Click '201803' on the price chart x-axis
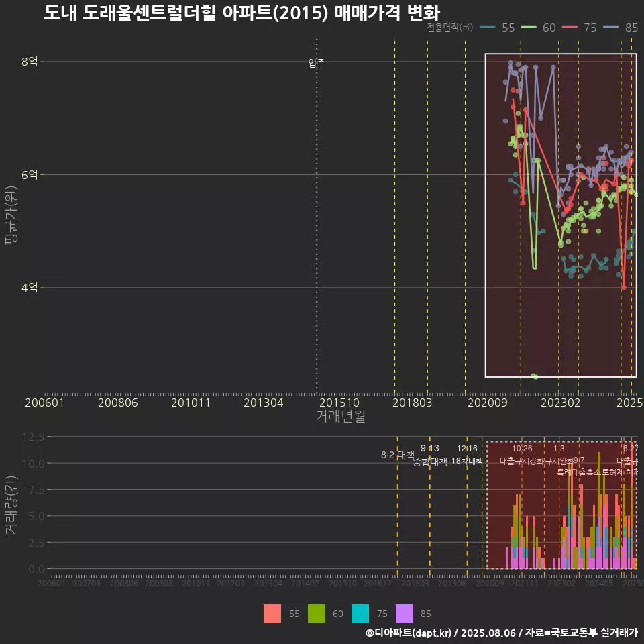 click(413, 402)
